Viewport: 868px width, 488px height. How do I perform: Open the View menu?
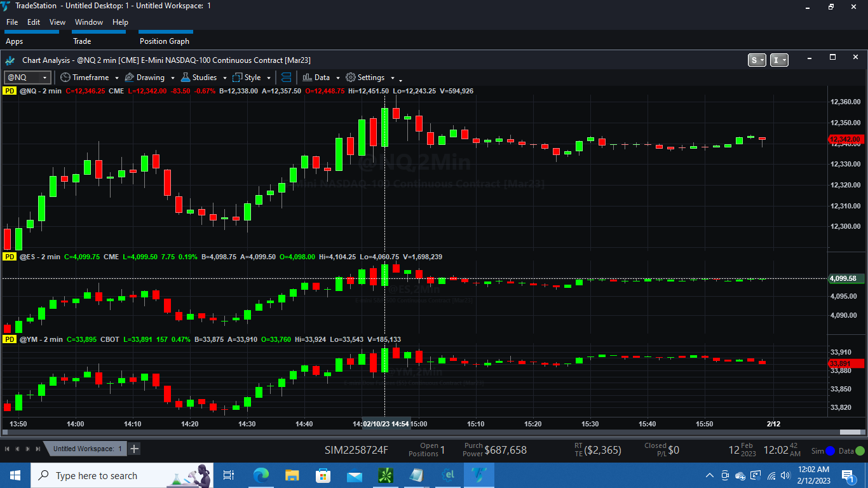click(57, 22)
